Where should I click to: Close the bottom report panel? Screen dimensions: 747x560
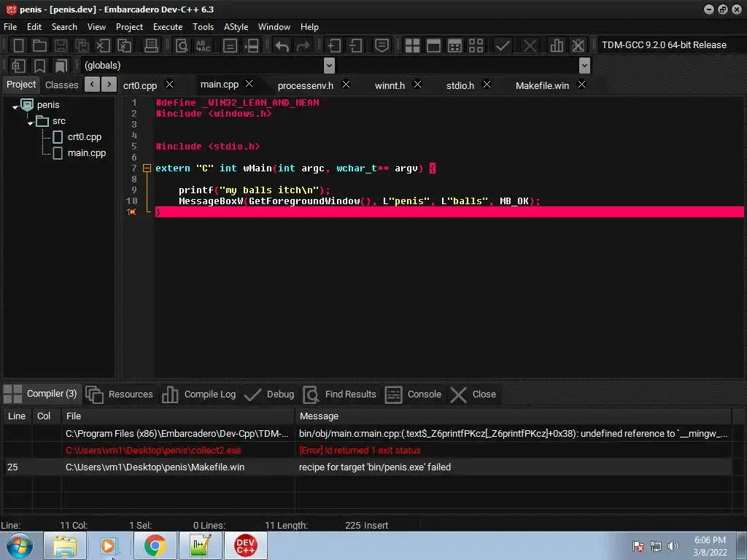coord(473,394)
